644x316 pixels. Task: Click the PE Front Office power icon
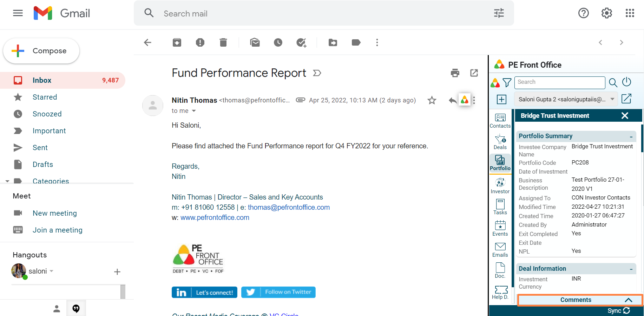[626, 82]
